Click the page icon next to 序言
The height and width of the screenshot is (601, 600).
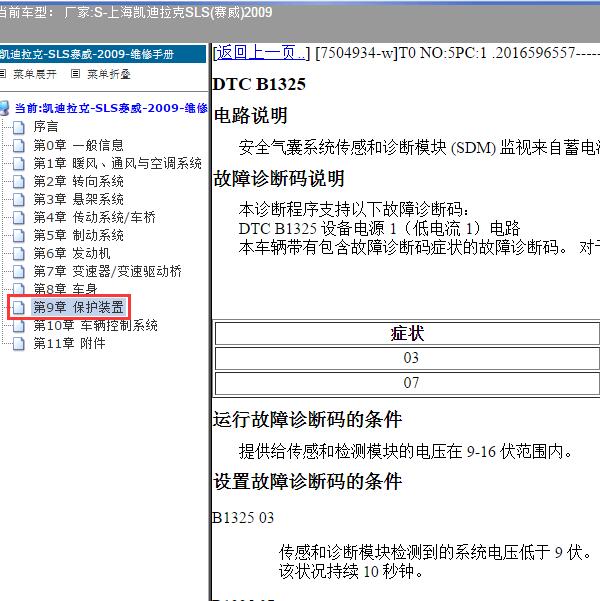coord(18,127)
